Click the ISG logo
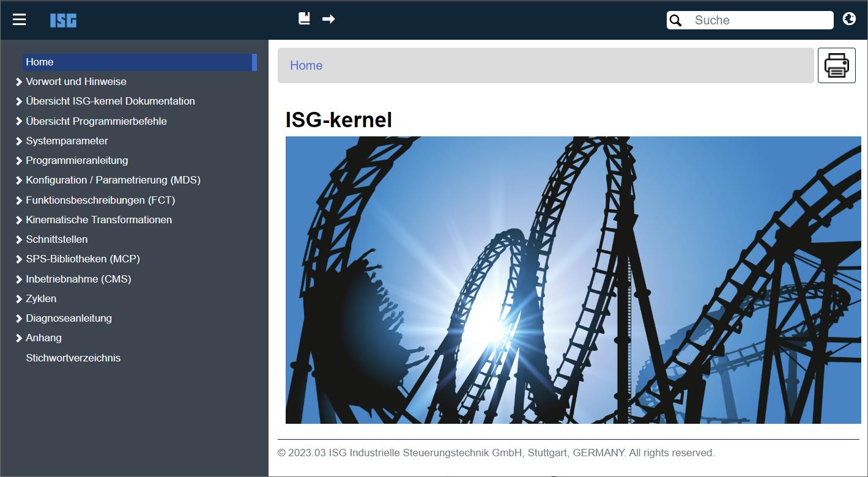868x477 pixels. click(x=63, y=20)
